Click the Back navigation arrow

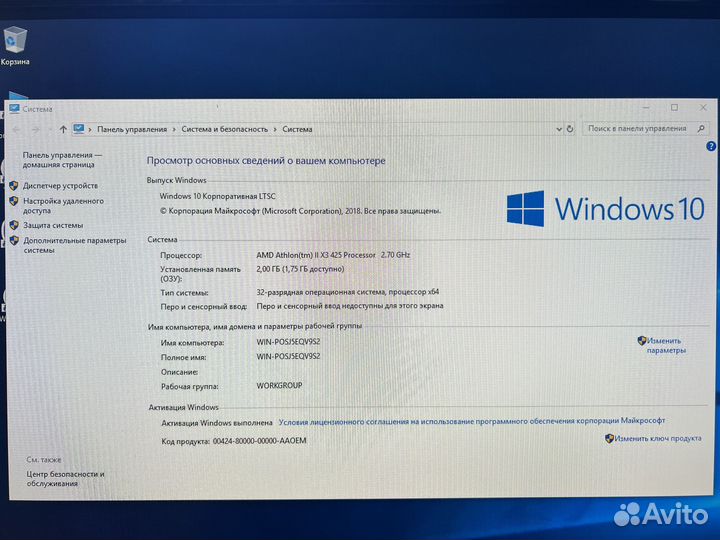(x=16, y=130)
